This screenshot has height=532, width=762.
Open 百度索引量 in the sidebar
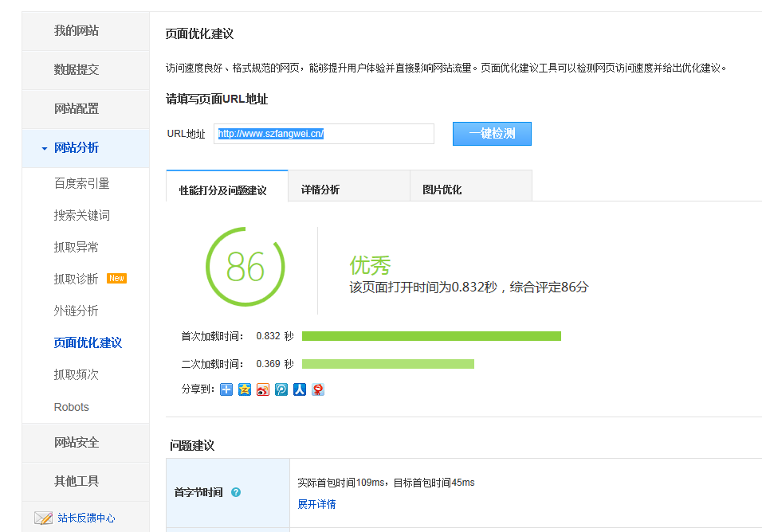pyautogui.click(x=82, y=183)
